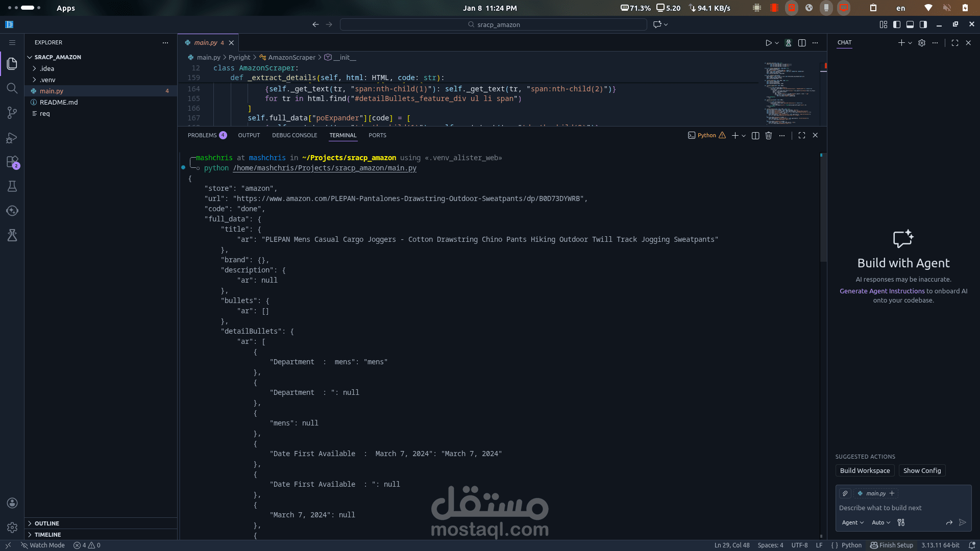Click the Build Workspace button
The width and height of the screenshot is (980, 551).
tap(865, 471)
